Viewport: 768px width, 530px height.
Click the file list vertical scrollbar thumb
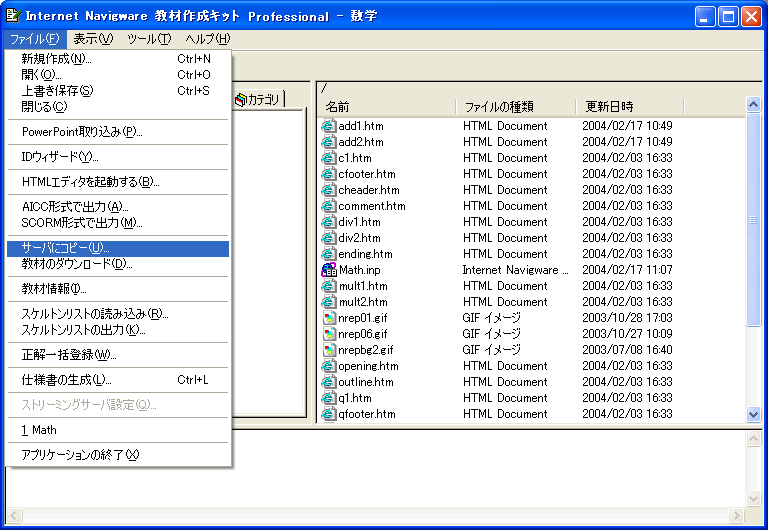[753, 219]
